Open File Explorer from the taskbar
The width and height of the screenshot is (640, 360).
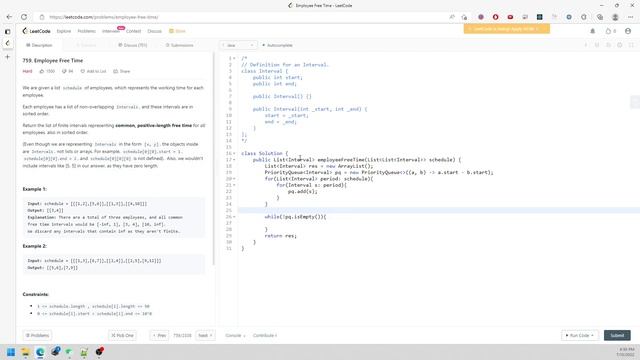25,352
